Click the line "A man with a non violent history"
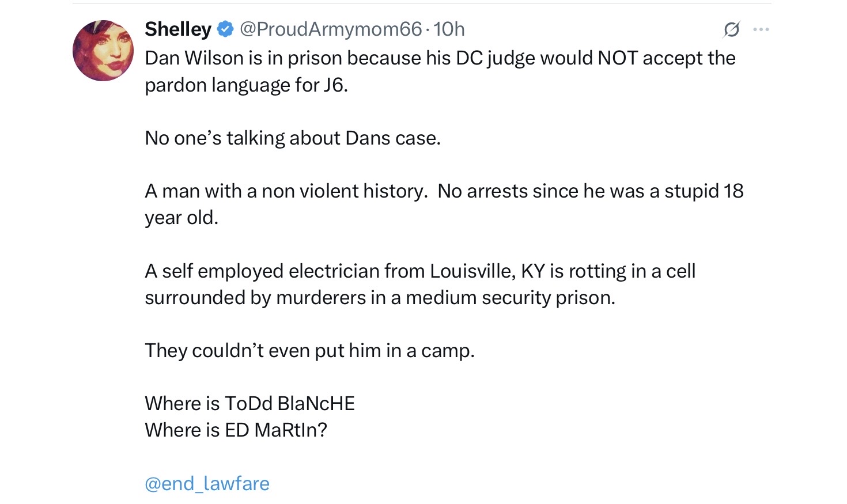 click(x=444, y=191)
